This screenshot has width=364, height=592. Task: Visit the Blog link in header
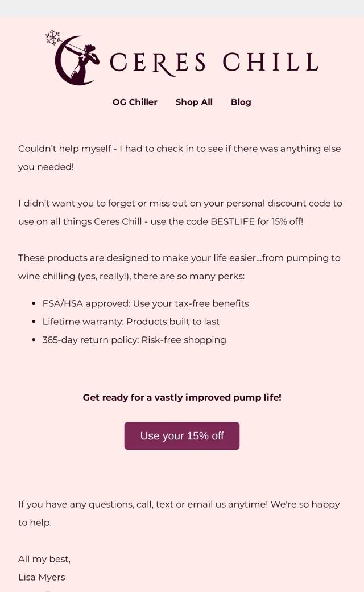pos(241,102)
